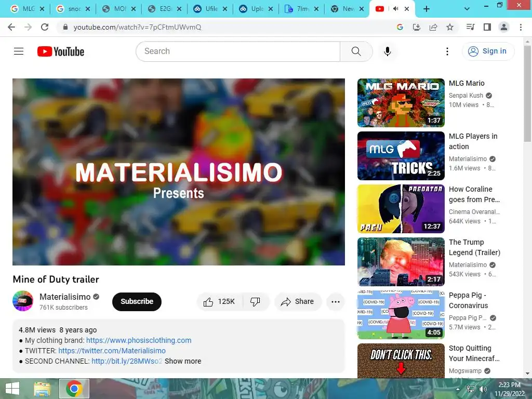Toggle the Chrome side panel
532x399 pixels.
[x=487, y=27]
